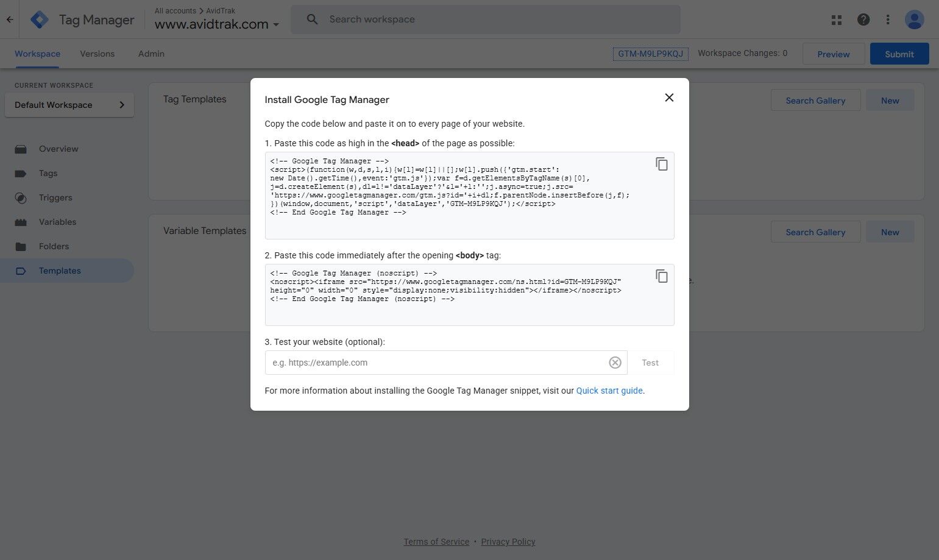939x560 pixels.
Task: Click the Tag Templates heading
Action: click(194, 99)
